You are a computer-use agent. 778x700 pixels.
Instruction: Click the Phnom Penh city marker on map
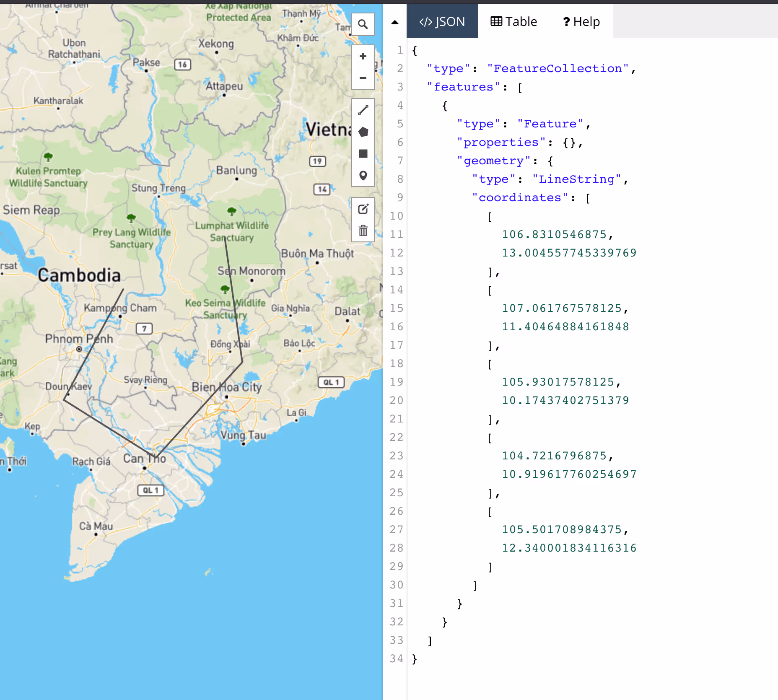point(79,349)
